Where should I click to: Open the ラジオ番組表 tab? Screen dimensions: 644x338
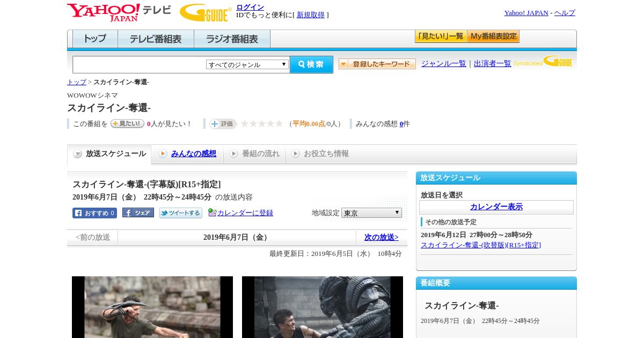click(232, 39)
